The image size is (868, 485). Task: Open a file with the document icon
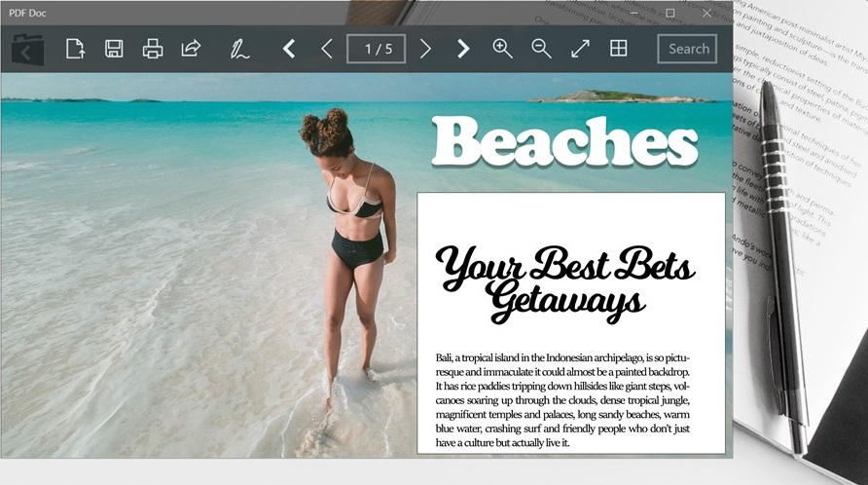tap(75, 49)
